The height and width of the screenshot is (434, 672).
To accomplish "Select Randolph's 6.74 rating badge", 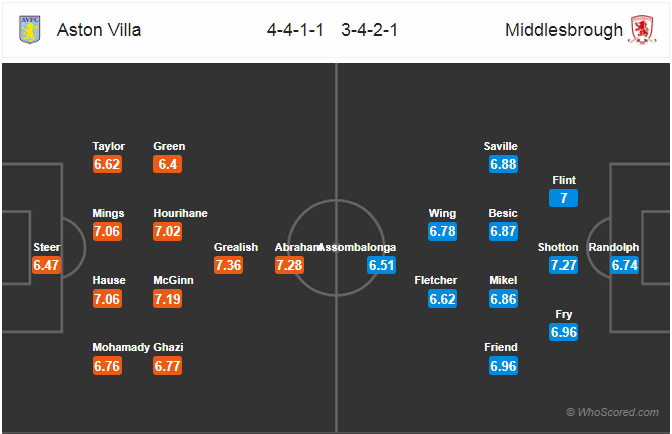I will click(x=624, y=265).
